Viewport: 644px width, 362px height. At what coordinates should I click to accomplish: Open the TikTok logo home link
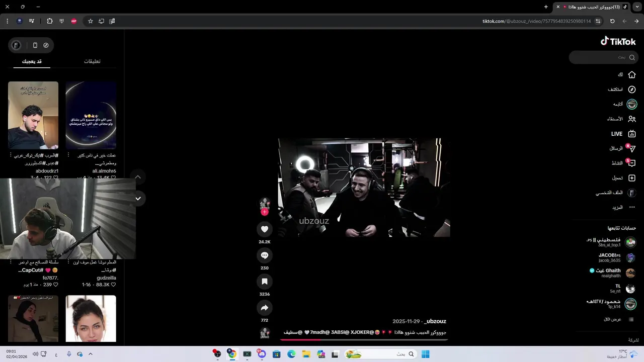[x=618, y=41]
